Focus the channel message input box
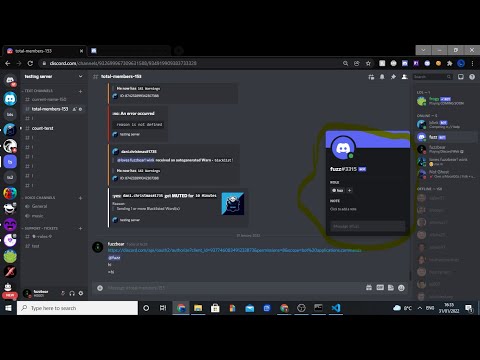 pyautogui.click(x=233, y=288)
